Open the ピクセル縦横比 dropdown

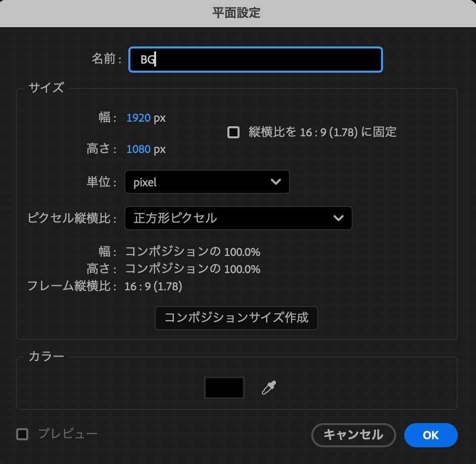[x=238, y=218]
